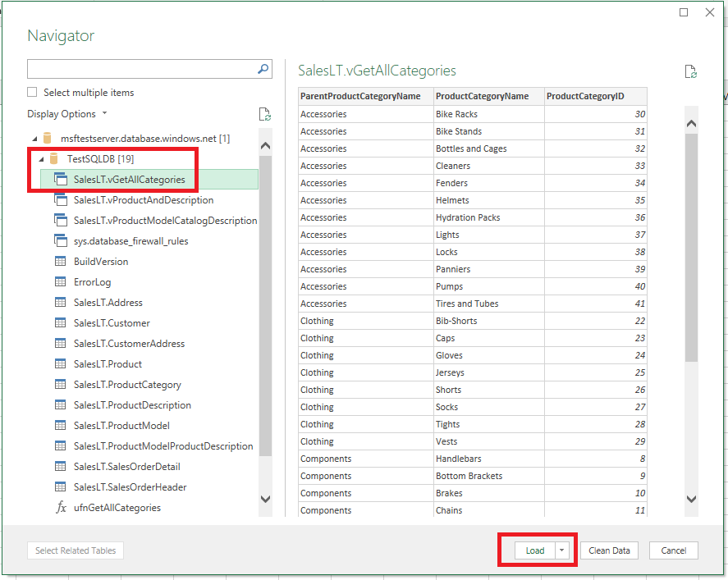Select SalesLT.ProductCategory in the tree
Screen dimensions: 728x580
pos(127,385)
